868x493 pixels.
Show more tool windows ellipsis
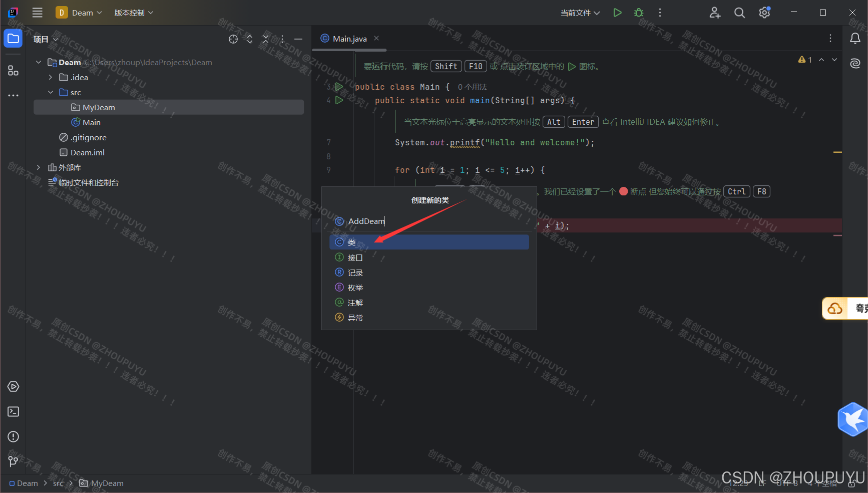coord(13,95)
